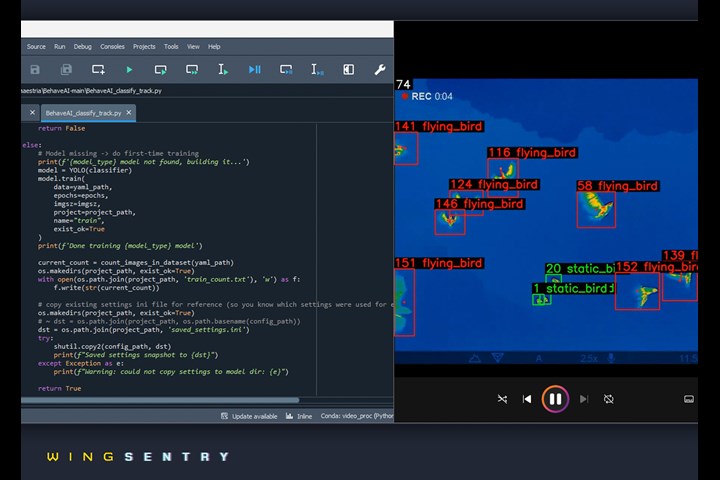
Task: Open the Help menu
Action: click(214, 47)
